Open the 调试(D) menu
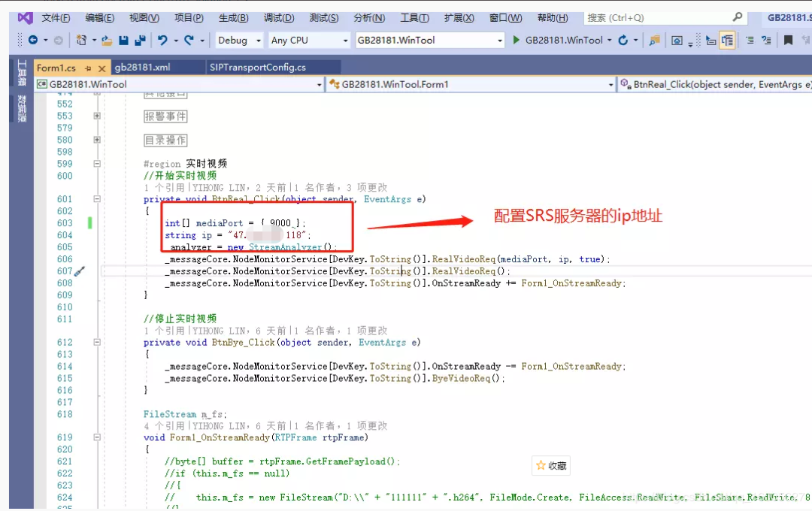This screenshot has width=812, height=511. (279, 17)
